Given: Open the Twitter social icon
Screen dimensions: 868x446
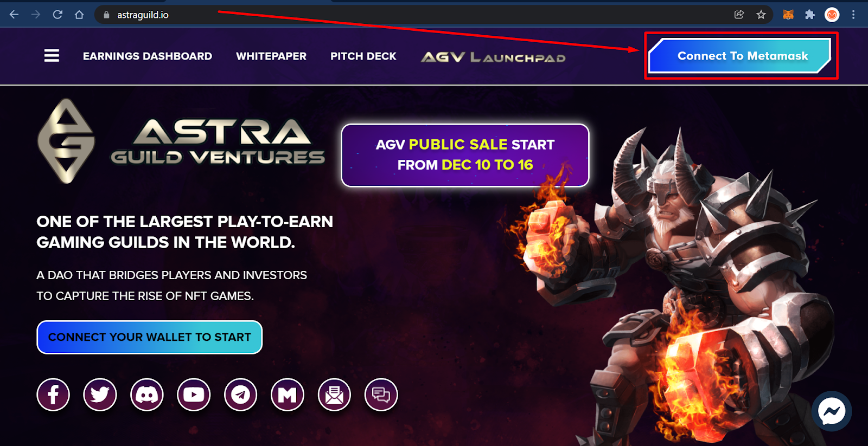Looking at the screenshot, I should pos(100,395).
